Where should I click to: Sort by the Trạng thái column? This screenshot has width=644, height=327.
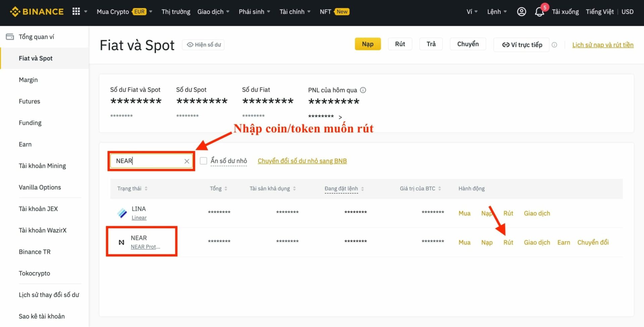click(x=146, y=188)
